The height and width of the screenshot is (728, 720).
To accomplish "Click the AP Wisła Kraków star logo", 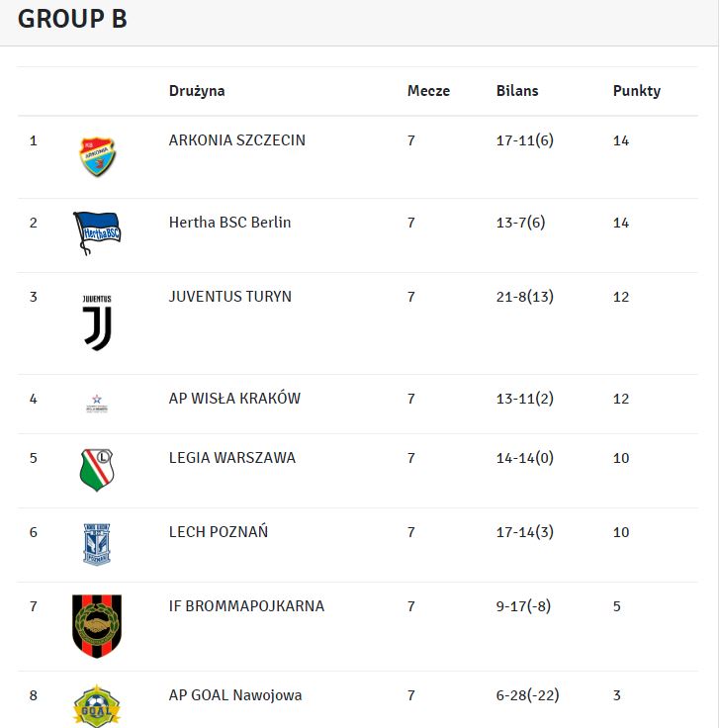I will click(x=97, y=404).
